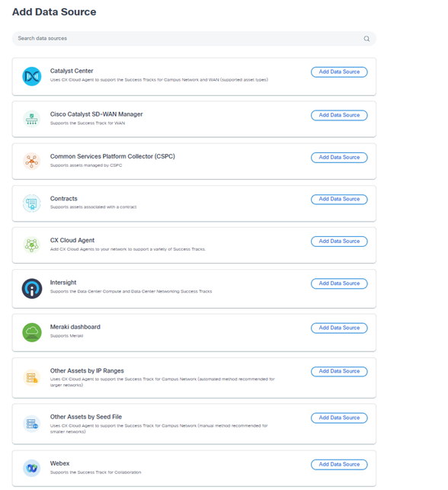Select the CX Cloud Agent icon

point(31,245)
